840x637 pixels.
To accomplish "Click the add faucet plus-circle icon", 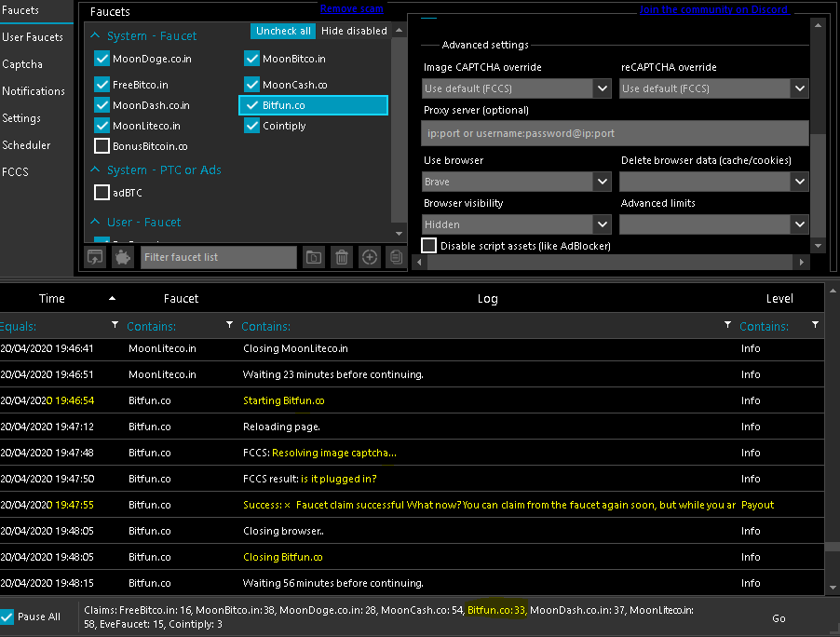I will point(370,257).
